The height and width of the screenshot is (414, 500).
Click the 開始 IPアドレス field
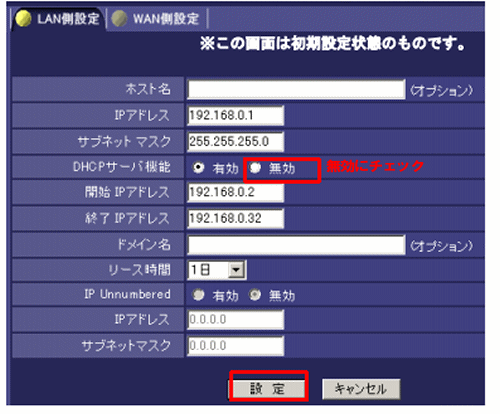[236, 192]
